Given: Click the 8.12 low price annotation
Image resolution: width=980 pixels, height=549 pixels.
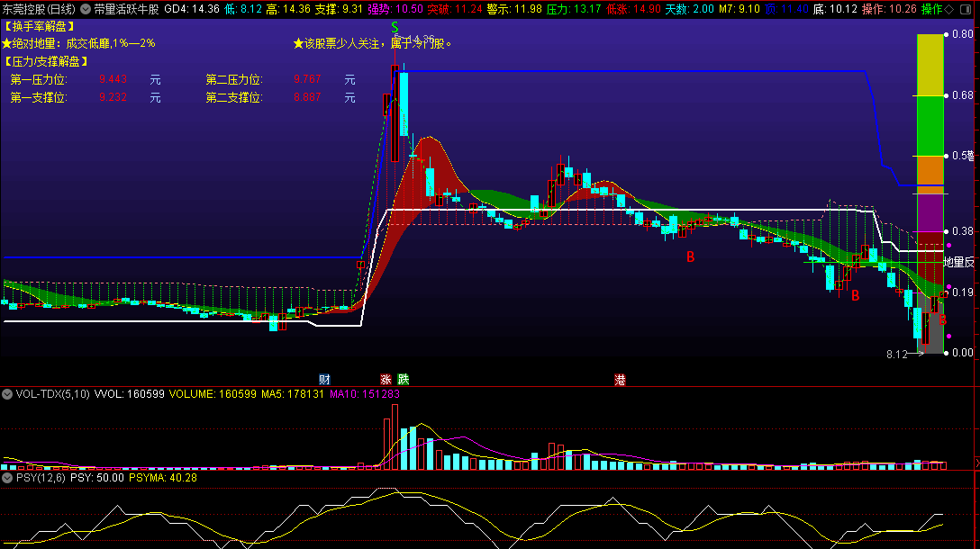Looking at the screenshot, I should point(897,354).
